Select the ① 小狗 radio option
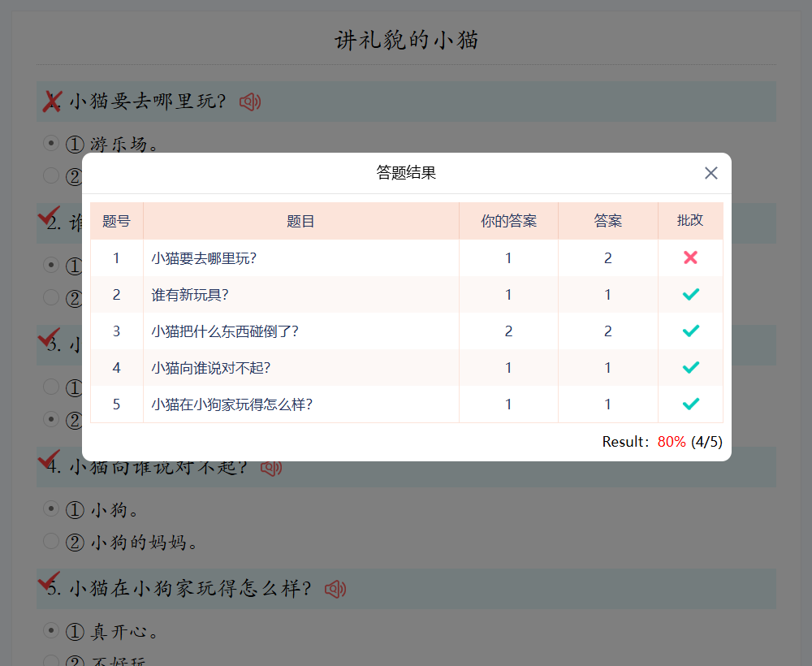This screenshot has height=666, width=812. pyautogui.click(x=51, y=509)
